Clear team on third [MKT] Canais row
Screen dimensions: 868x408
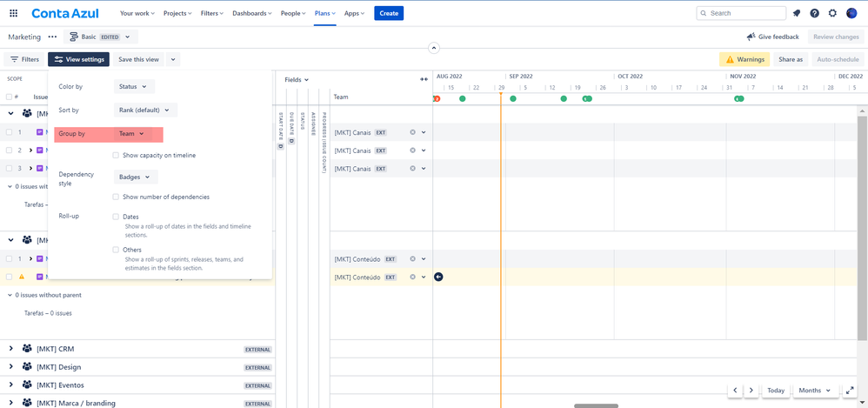click(x=412, y=168)
